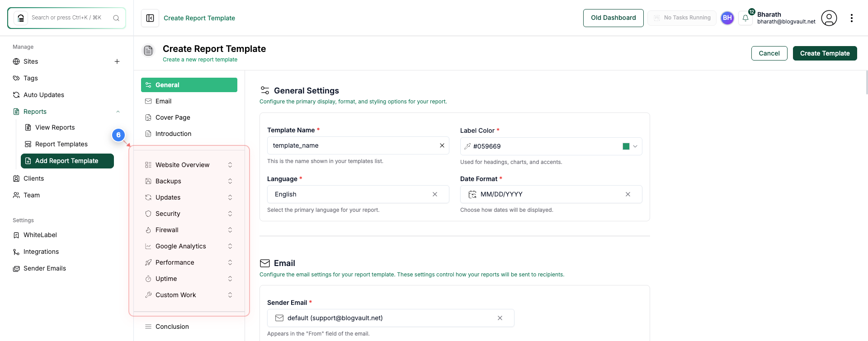This screenshot has width=868, height=341.
Task: Select the General section tab
Action: tap(189, 85)
